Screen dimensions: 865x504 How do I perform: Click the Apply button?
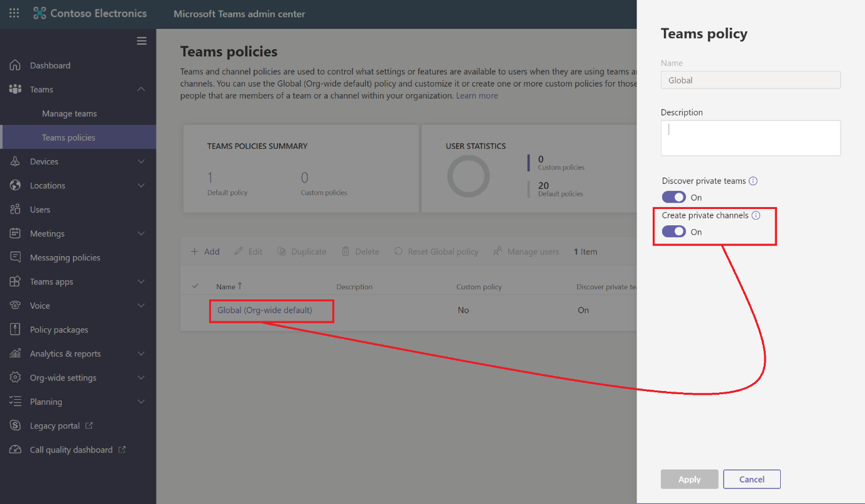click(x=689, y=479)
